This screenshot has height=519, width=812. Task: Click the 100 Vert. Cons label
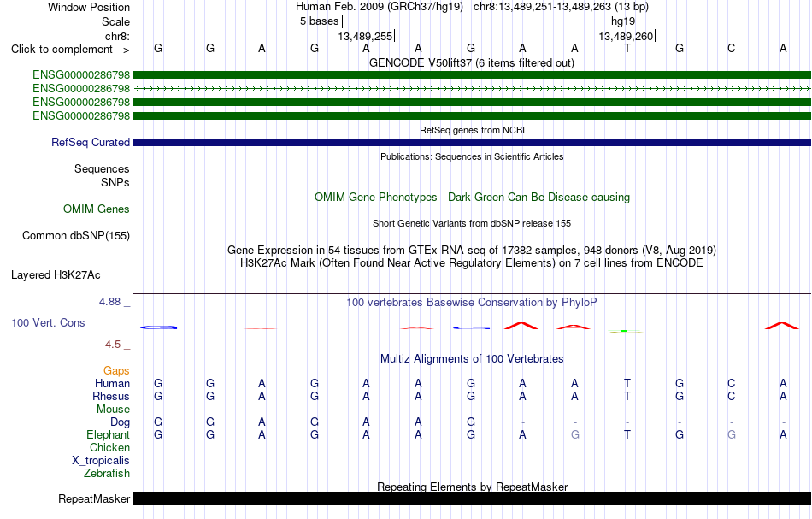pos(48,322)
